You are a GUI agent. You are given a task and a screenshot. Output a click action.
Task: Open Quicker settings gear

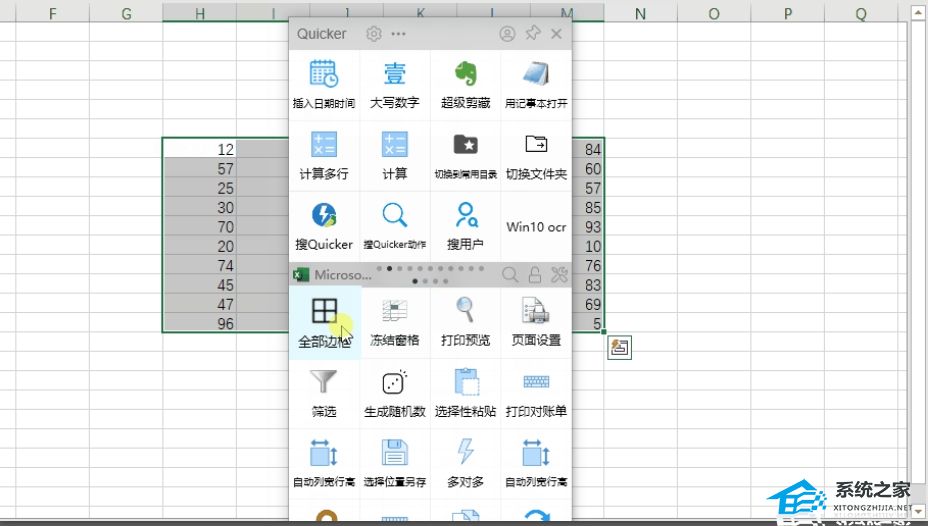(x=374, y=34)
